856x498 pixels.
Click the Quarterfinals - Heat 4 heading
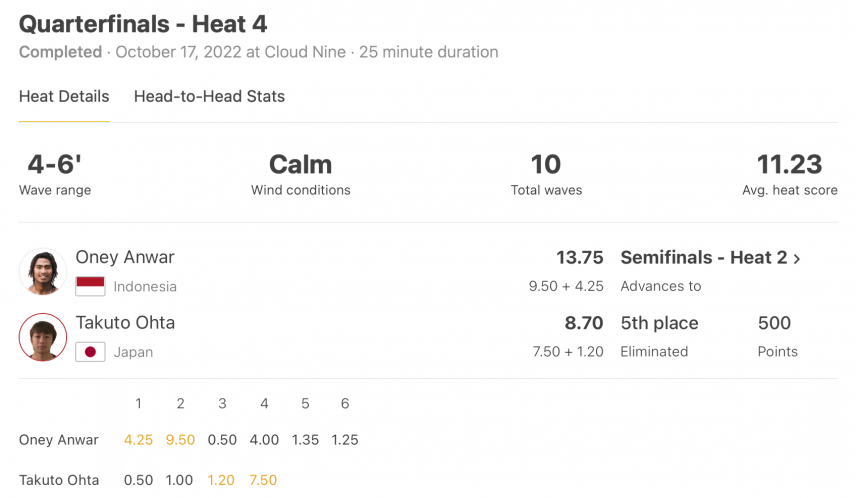coord(143,24)
